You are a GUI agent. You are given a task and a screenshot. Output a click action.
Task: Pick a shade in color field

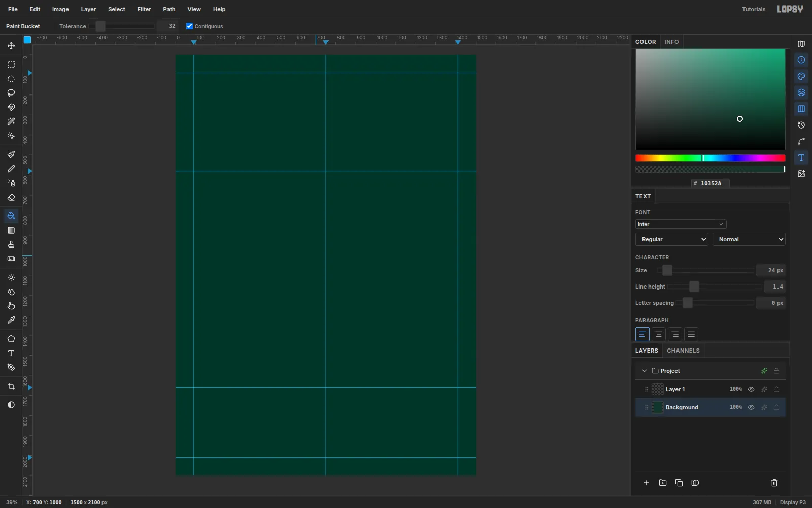[x=710, y=99]
